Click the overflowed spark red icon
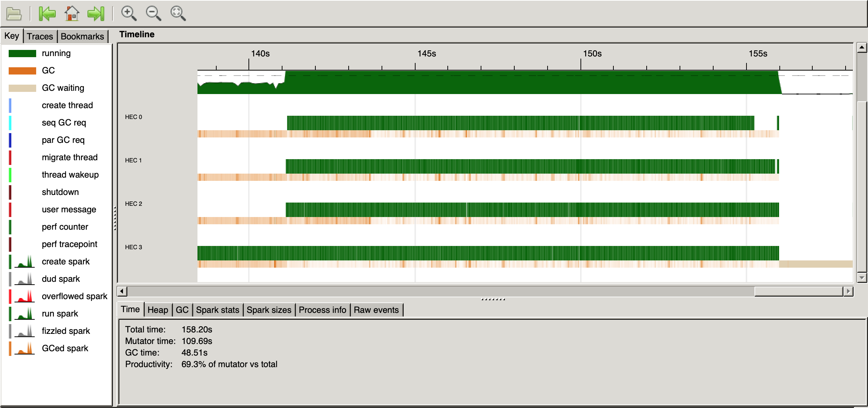 (x=24, y=296)
